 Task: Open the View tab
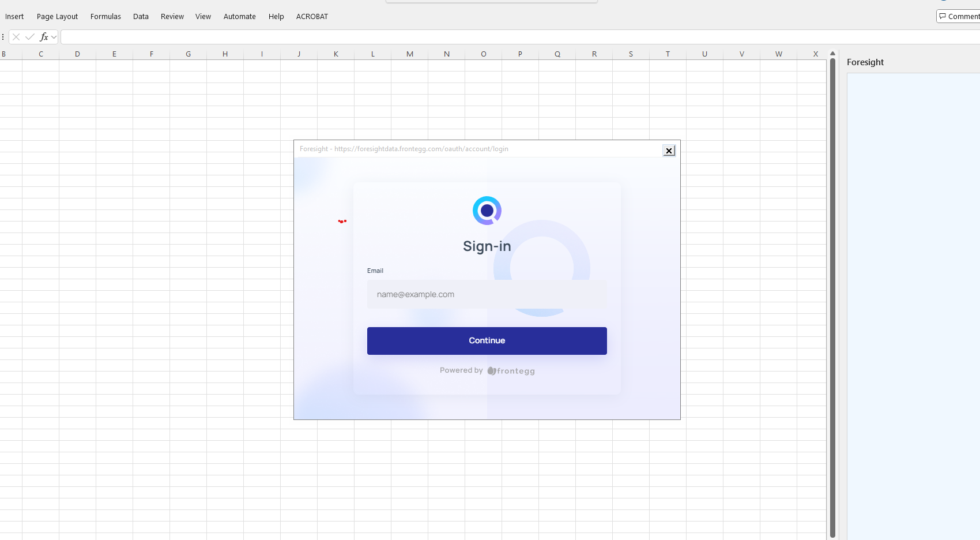pos(203,16)
